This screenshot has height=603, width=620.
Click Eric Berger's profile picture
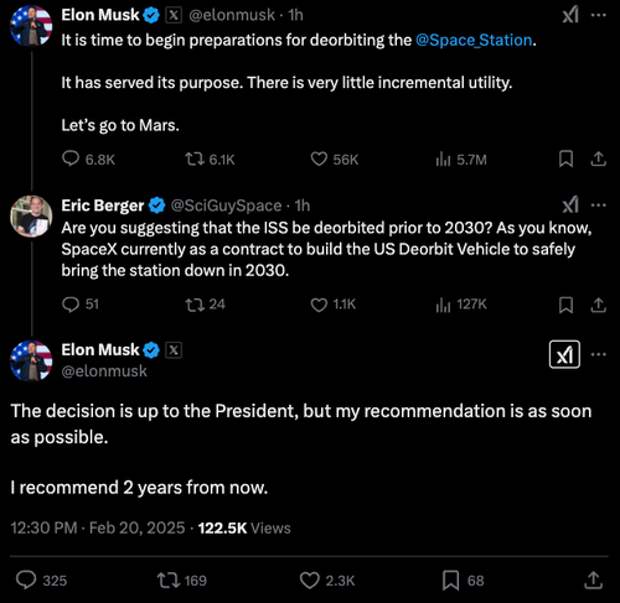click(31, 216)
